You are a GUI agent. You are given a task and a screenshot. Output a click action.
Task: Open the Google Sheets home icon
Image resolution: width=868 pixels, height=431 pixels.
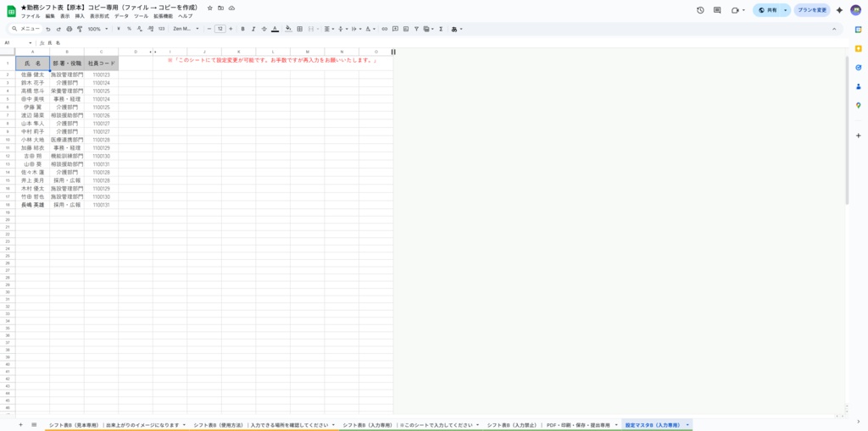point(11,10)
